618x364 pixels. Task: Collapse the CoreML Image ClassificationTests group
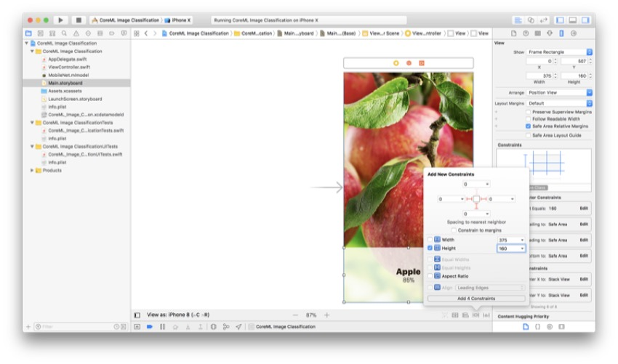(32, 123)
